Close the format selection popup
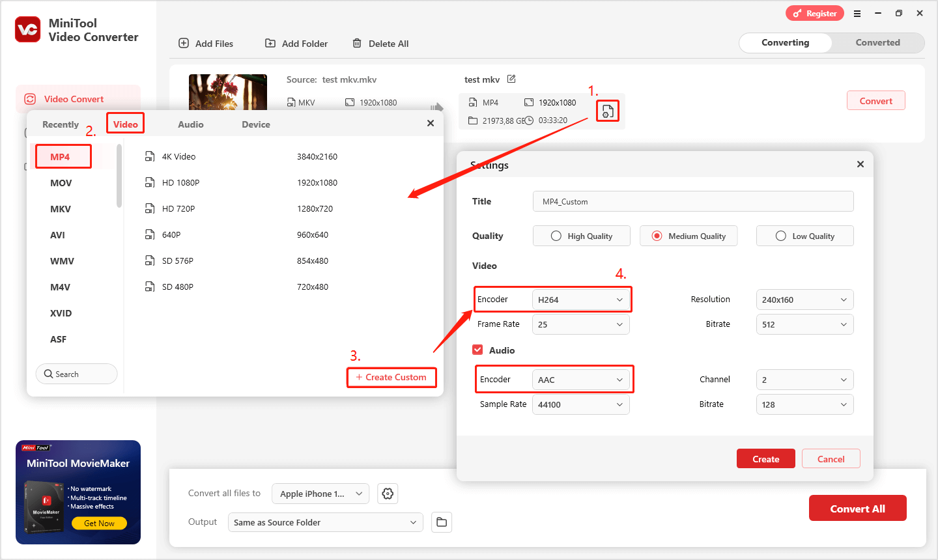Image resolution: width=938 pixels, height=560 pixels. click(x=431, y=123)
